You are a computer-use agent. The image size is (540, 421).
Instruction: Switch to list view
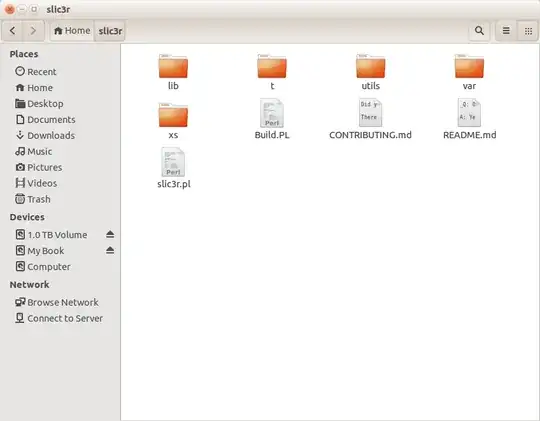(506, 31)
